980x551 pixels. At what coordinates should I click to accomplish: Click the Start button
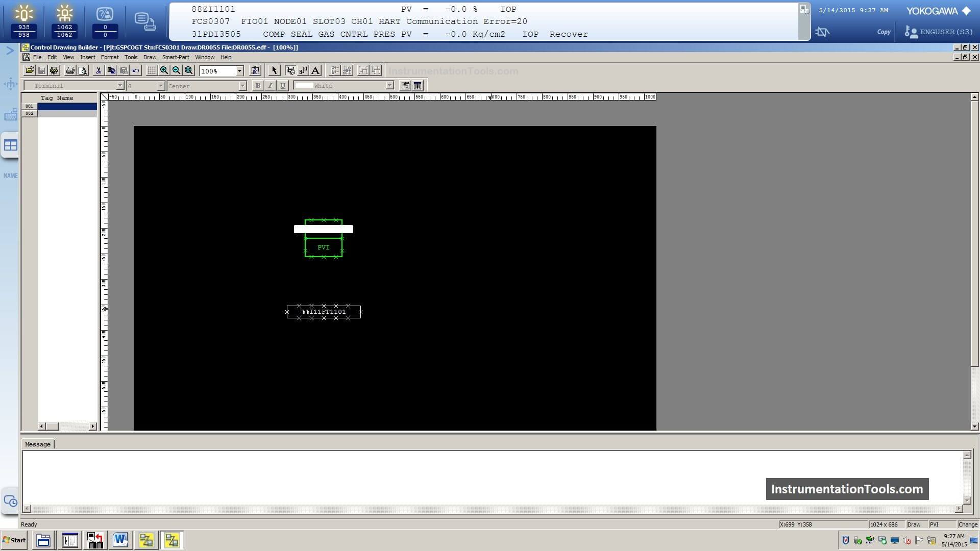14,540
